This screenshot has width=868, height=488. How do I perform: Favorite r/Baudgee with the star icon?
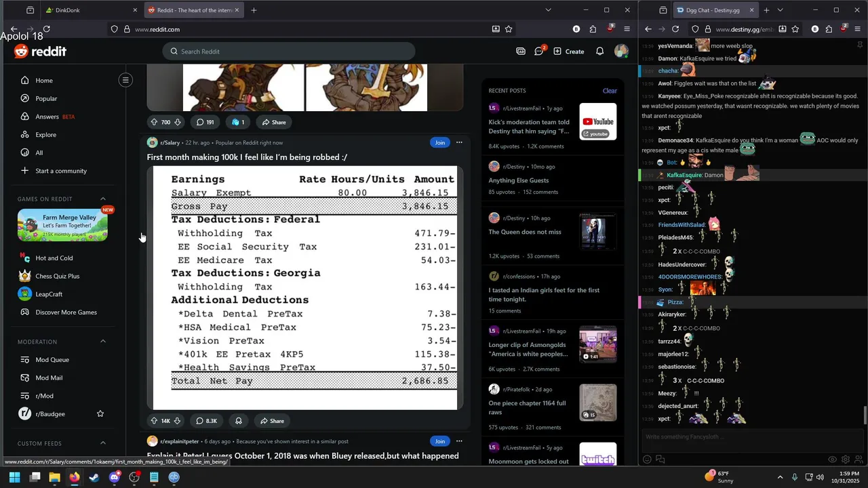point(100,413)
